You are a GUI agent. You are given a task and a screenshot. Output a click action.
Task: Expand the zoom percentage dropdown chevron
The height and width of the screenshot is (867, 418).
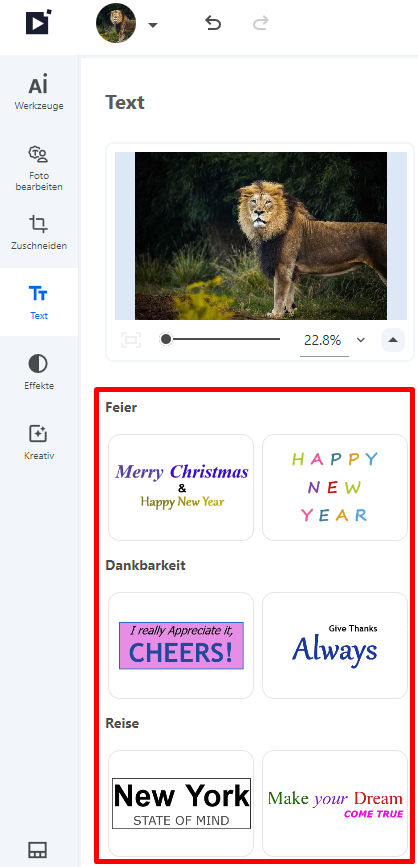click(361, 340)
